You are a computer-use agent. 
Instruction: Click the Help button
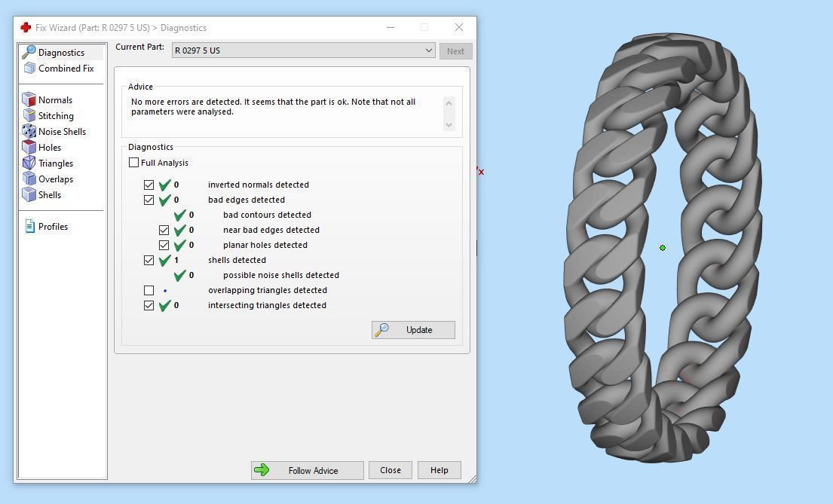(x=439, y=470)
